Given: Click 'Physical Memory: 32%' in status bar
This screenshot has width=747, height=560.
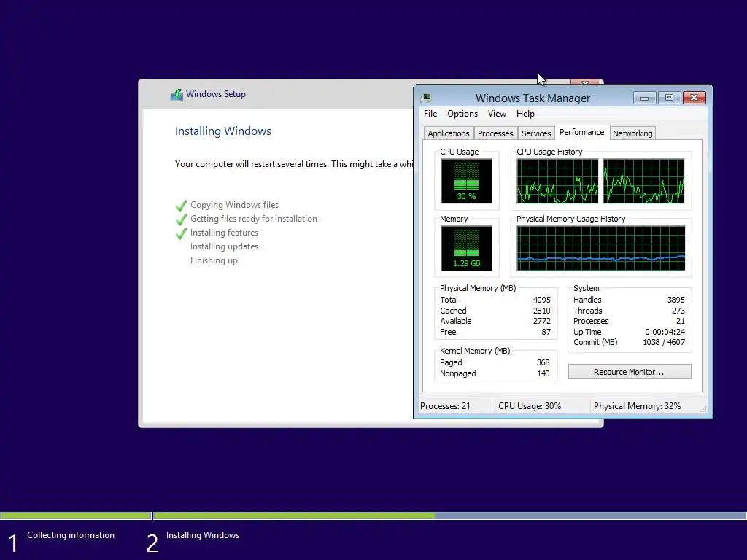Looking at the screenshot, I should tap(637, 406).
